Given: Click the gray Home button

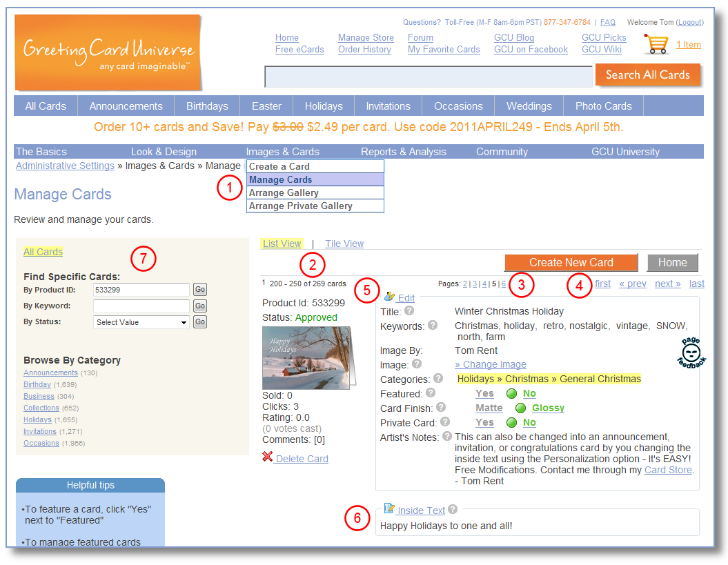Looking at the screenshot, I should [672, 262].
